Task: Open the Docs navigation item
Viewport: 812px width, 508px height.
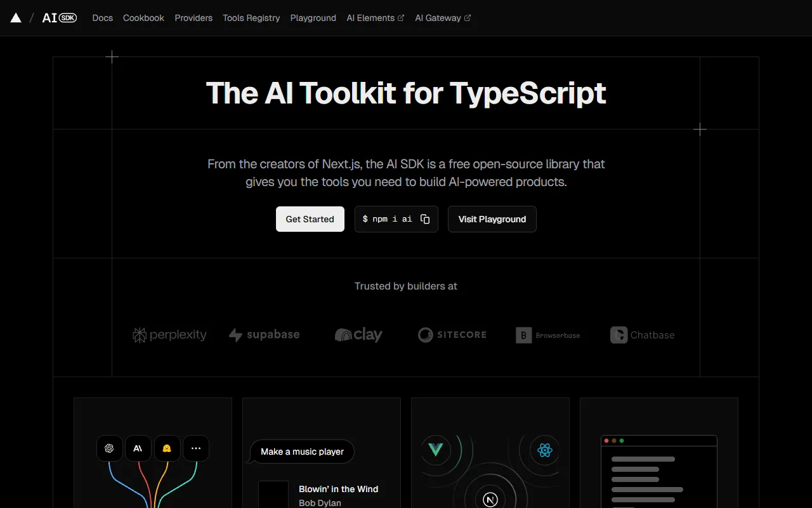Action: [102, 18]
